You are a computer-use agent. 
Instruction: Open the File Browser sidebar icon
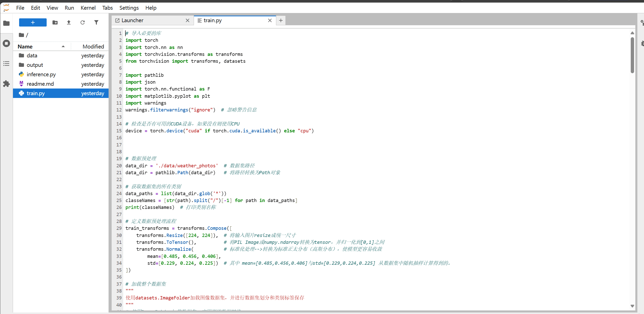pyautogui.click(x=6, y=23)
